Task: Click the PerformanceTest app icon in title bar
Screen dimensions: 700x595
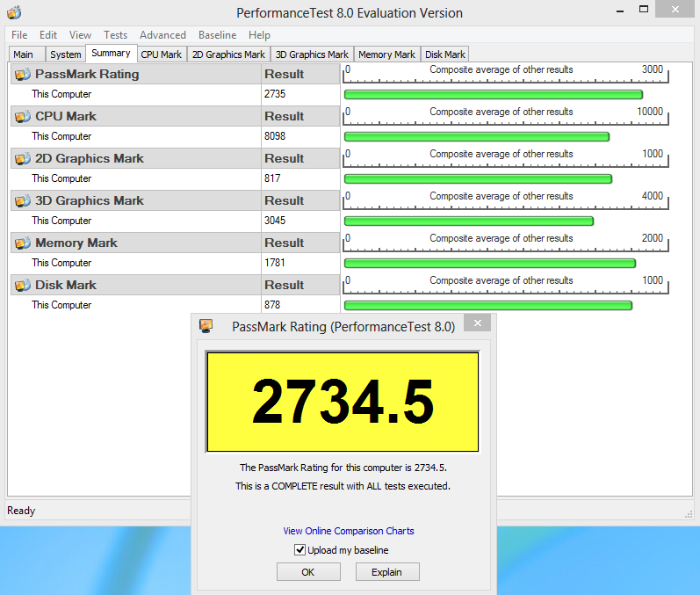Action: [14, 12]
